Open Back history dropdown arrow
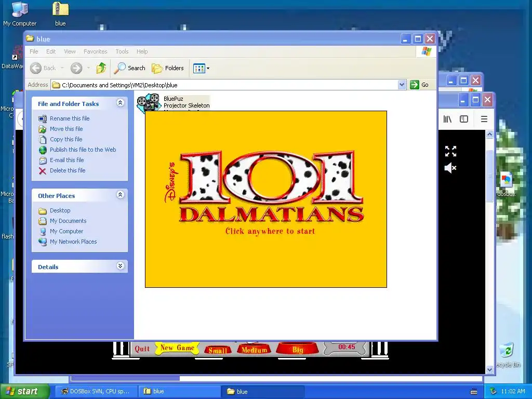The height and width of the screenshot is (399, 532). click(62, 68)
